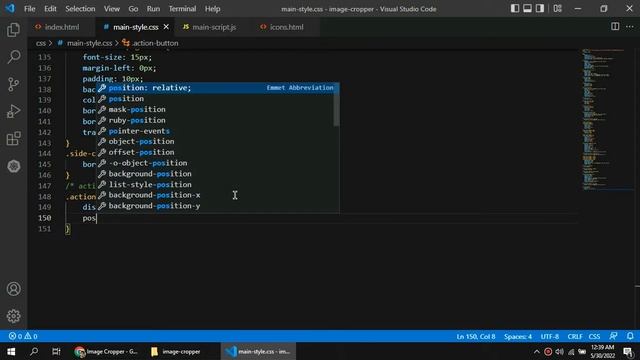Choose the background-position-y suggestion
This screenshot has width=640, height=360.
(218, 206)
